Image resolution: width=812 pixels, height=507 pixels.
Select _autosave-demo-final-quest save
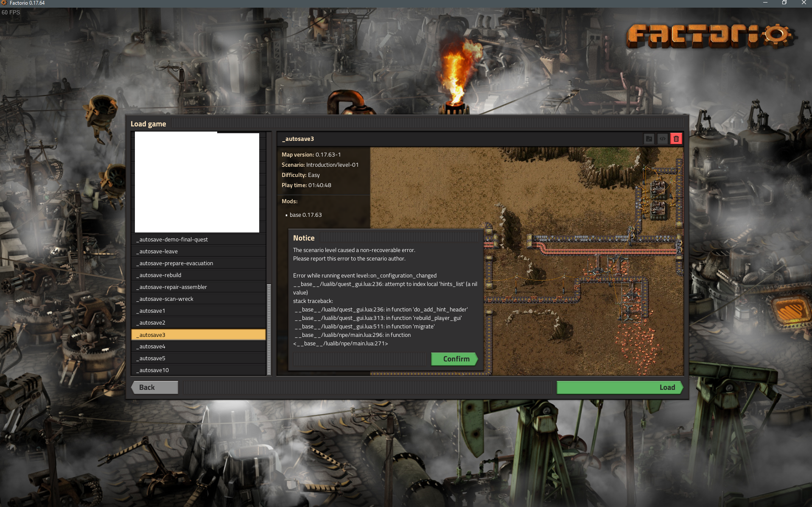click(199, 239)
